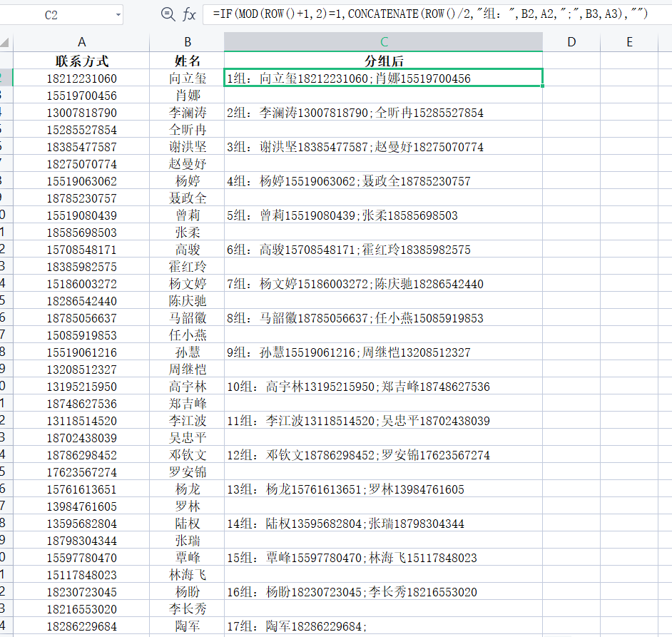
Task: Click the cell with 17组：陶军18286229684
Action: coord(384,626)
